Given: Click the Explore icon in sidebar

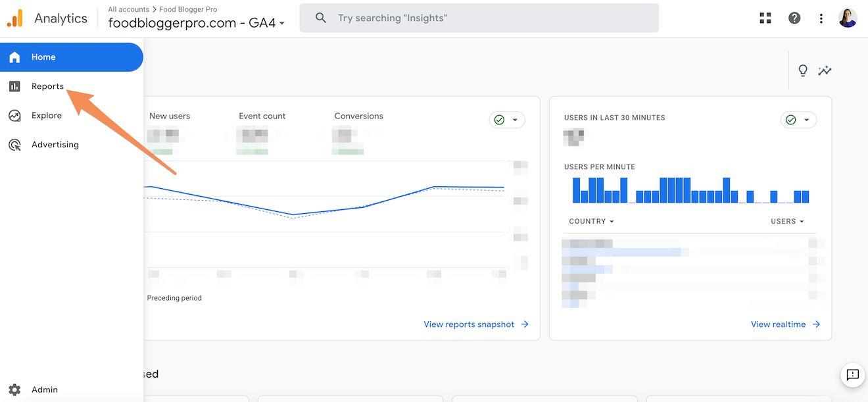Looking at the screenshot, I should click(14, 115).
